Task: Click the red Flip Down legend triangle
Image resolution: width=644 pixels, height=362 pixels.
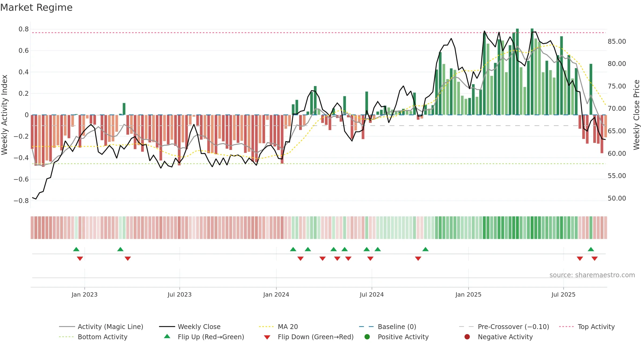Action: (267, 337)
